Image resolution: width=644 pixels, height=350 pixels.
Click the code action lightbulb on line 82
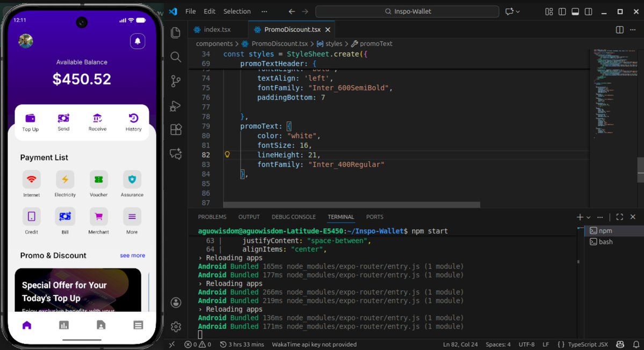click(227, 155)
